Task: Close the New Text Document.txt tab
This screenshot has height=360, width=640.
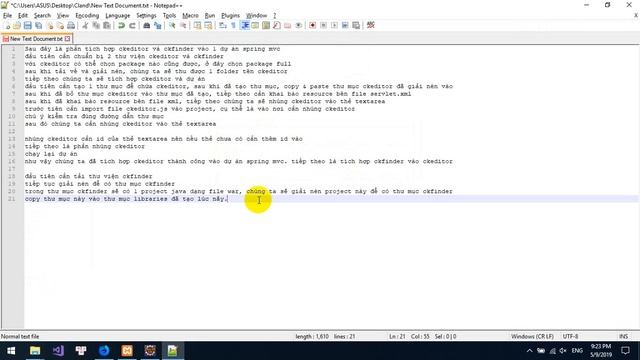Action: (x=67, y=39)
